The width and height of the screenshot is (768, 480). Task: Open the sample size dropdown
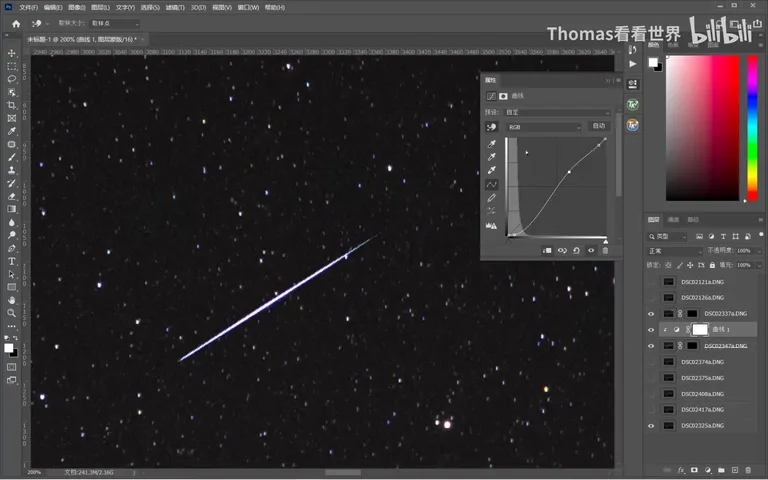(x=115, y=24)
